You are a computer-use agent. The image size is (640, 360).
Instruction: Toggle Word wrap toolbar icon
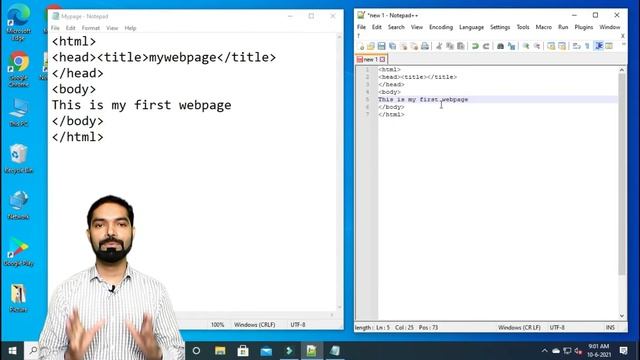tap(576, 46)
